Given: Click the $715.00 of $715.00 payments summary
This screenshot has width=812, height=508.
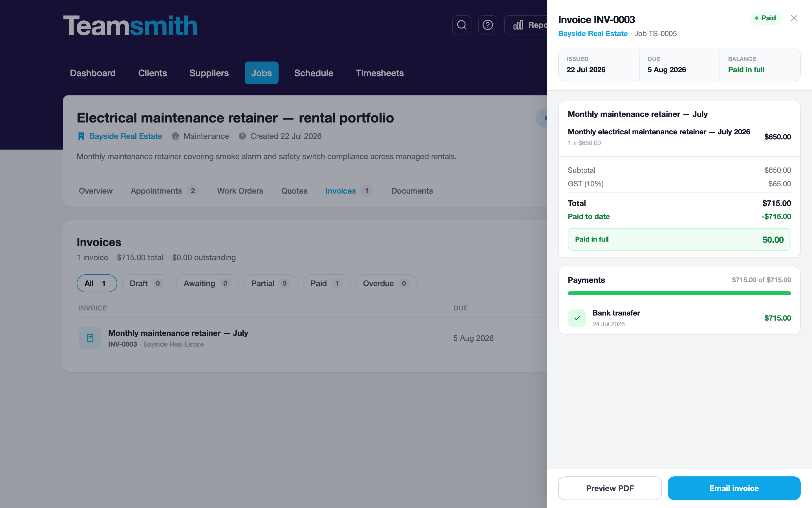Looking at the screenshot, I should [761, 280].
